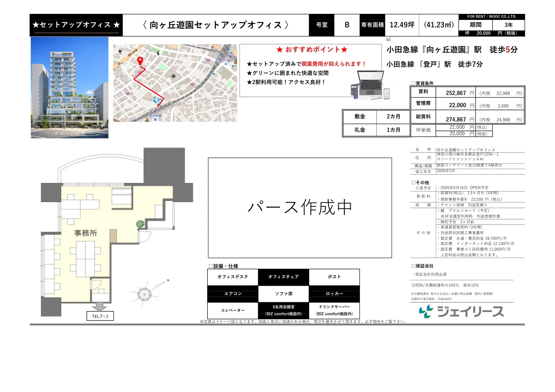This screenshot has height=392, width=555.
Task: Click the ドリンクサーバー equipment cell
Action: pos(334,310)
